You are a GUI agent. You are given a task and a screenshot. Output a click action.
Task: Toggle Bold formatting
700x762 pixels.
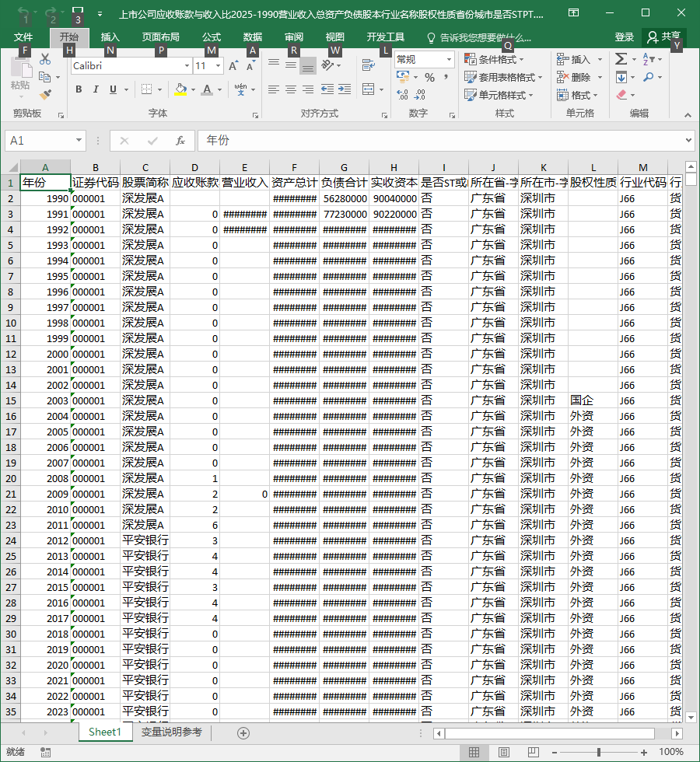(79, 89)
